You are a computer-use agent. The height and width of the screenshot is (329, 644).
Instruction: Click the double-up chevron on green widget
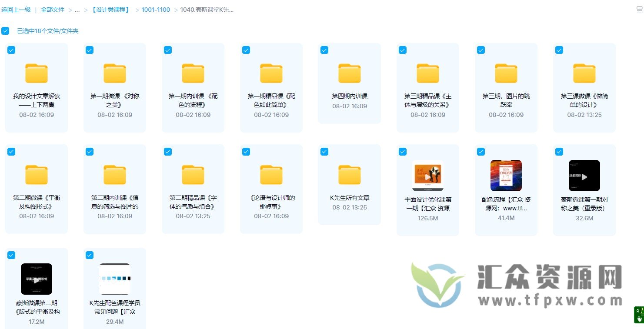tap(637, 310)
